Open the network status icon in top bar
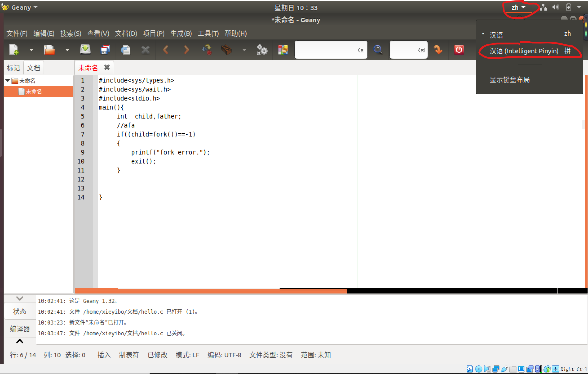Screen dimensions: 588x374 point(543,7)
